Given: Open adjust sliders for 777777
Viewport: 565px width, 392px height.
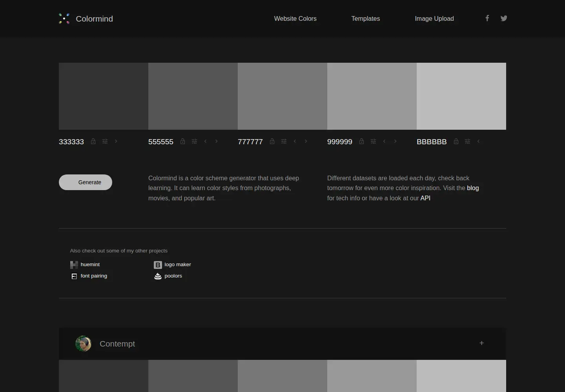Looking at the screenshot, I should point(284,142).
